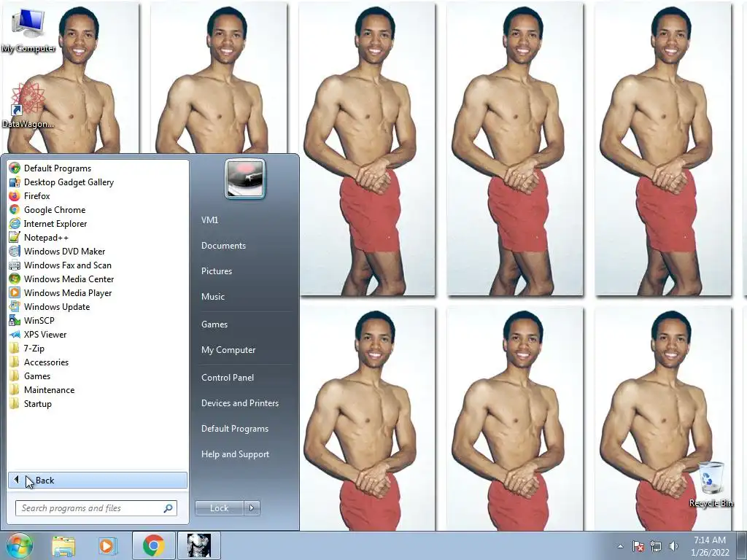Open Music from the Start menu
Image resolution: width=747 pixels, height=560 pixels.
tap(212, 296)
